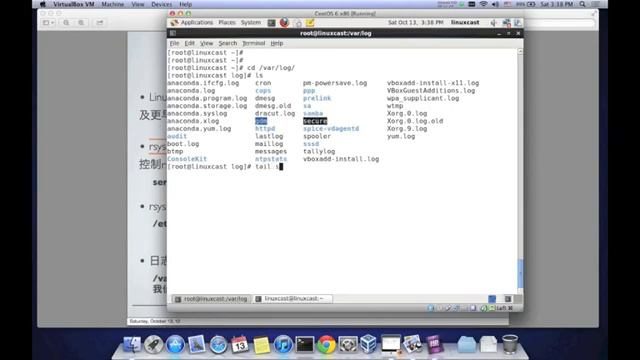640x360 pixels.
Task: Open the terminal File menu
Action: [174, 43]
